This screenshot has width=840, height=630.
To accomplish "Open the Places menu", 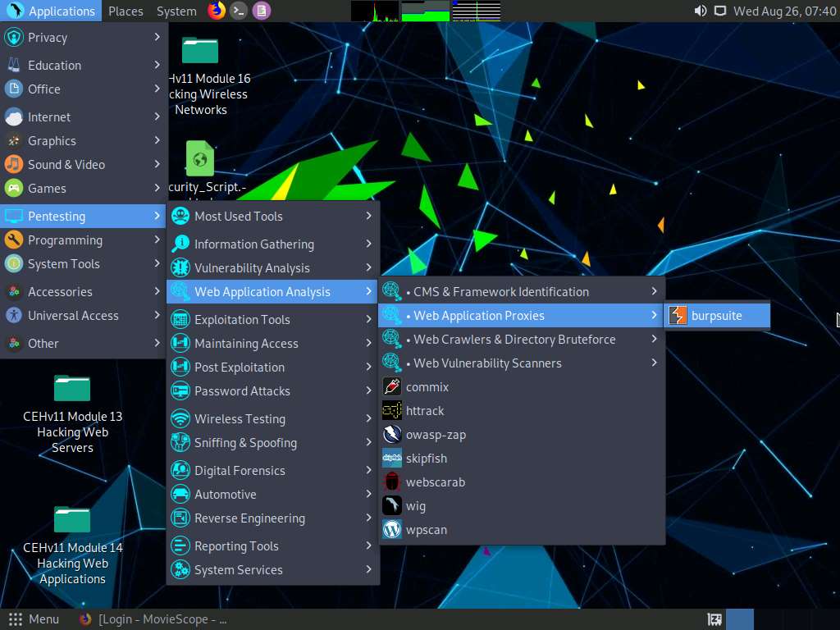I will (x=126, y=11).
